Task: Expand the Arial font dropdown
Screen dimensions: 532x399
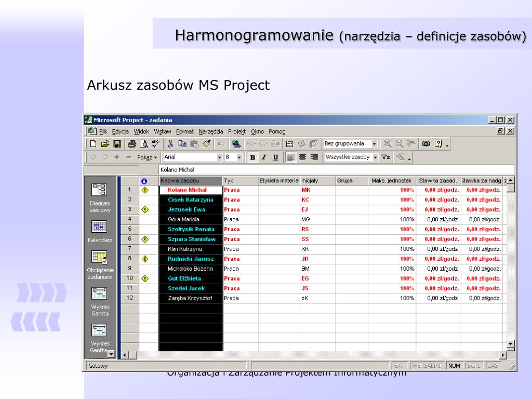Action: (220, 157)
